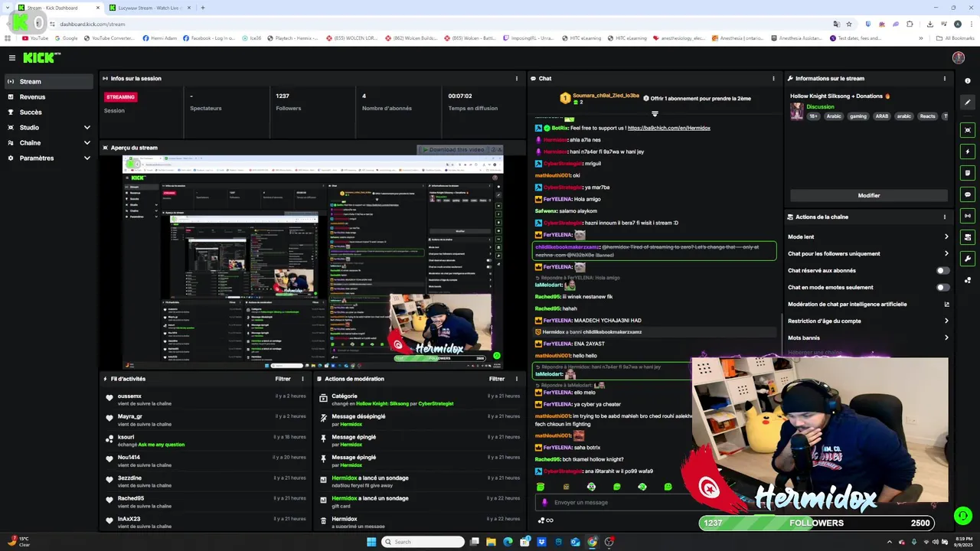Switch to Lucywww Stream browser tab

coord(149,8)
